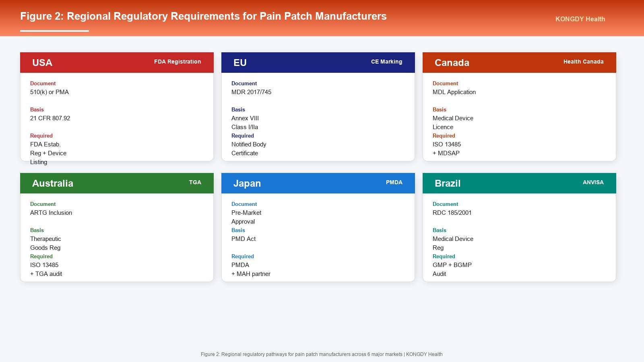Select the Brazil card header
644x362 pixels.
(519, 183)
